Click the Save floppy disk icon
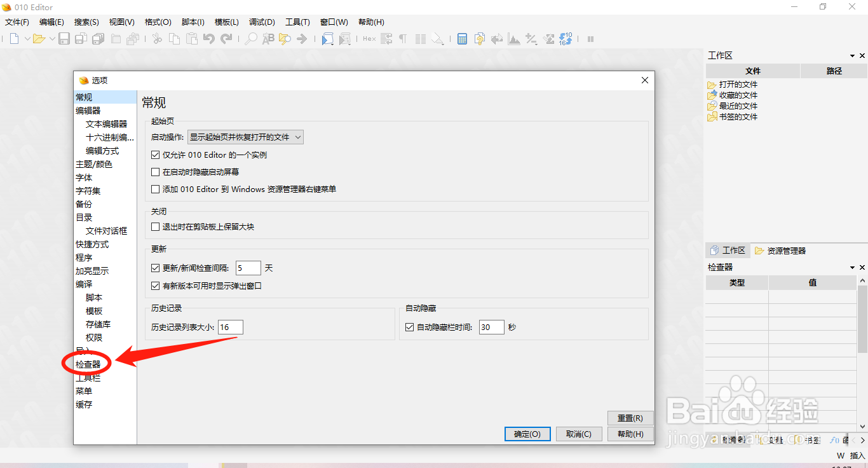 (x=64, y=39)
